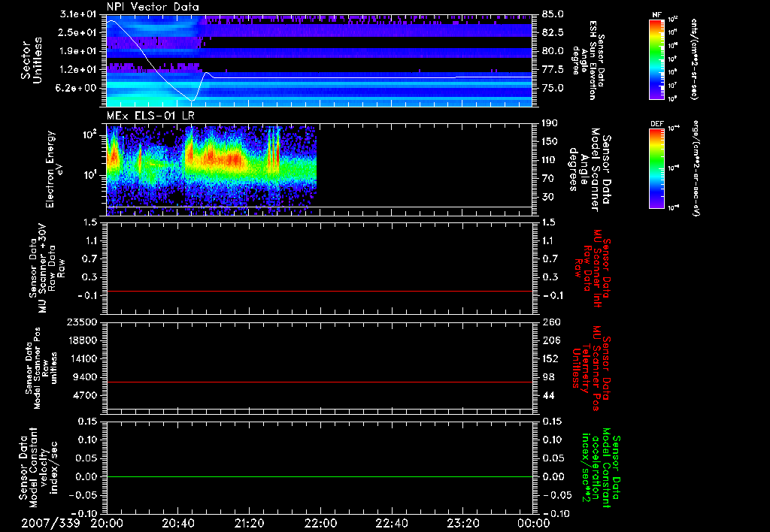Image resolution: width=770 pixels, height=532 pixels.
Task: Click the "82.5" sun elevation tick value
Action: coord(553,32)
